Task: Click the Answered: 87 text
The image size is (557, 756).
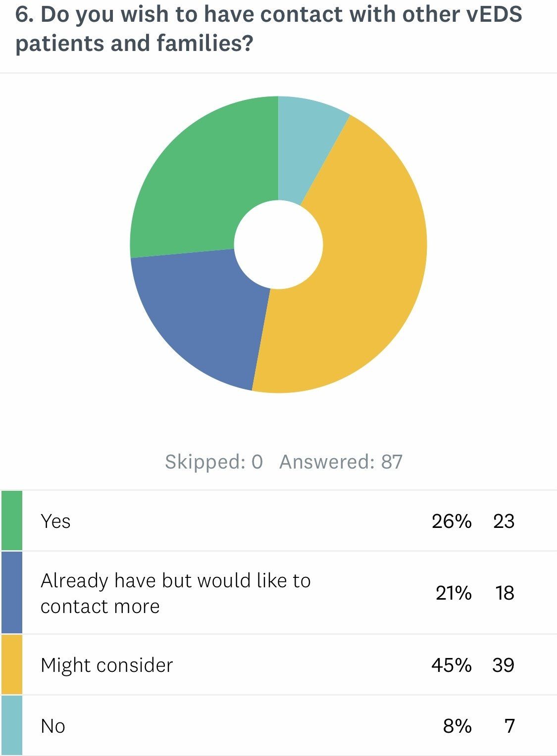Action: (341, 462)
